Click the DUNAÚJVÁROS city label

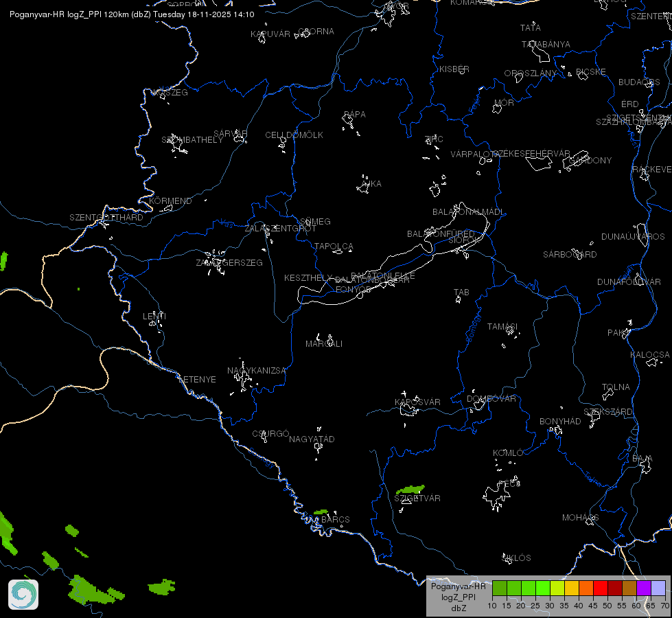click(633, 237)
